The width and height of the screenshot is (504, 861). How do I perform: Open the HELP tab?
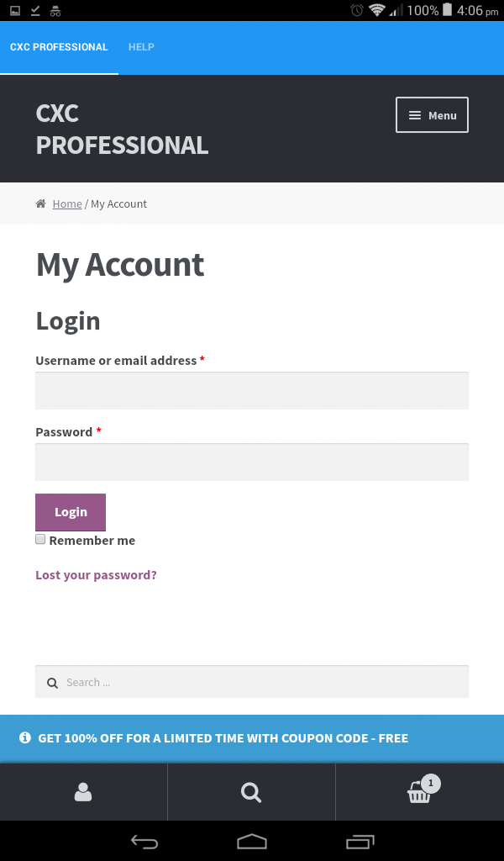pyautogui.click(x=141, y=47)
